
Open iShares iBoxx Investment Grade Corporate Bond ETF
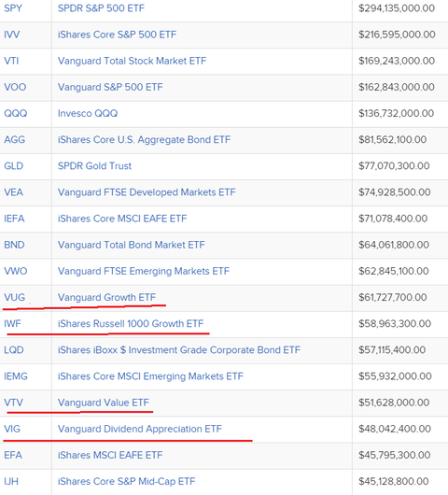coord(179,350)
